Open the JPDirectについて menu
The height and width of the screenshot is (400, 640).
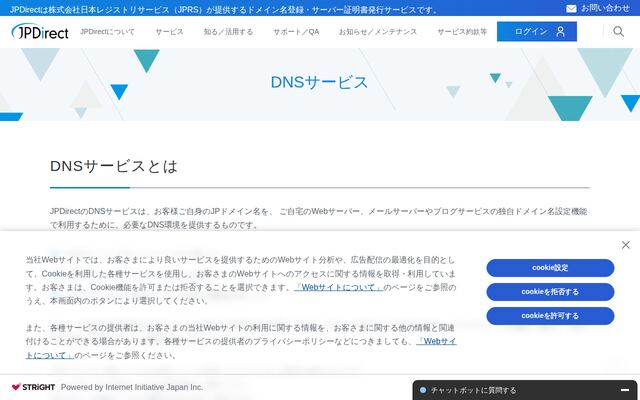pos(107,32)
